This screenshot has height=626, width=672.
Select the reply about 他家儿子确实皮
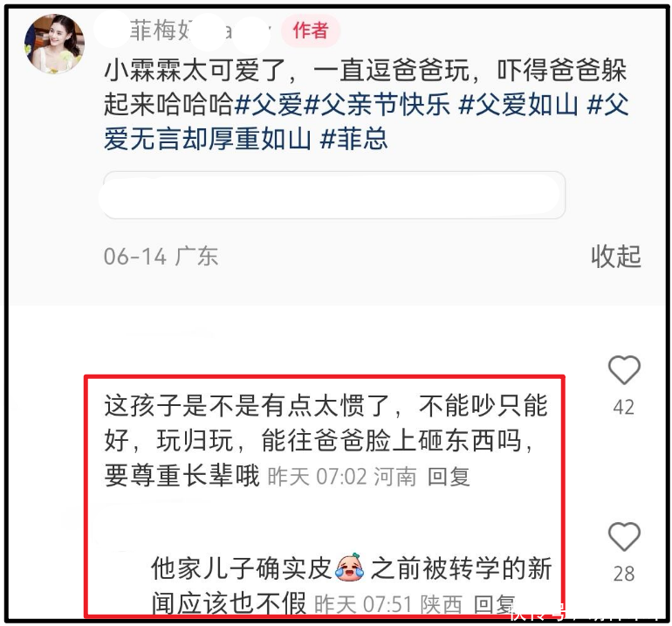pos(352,586)
